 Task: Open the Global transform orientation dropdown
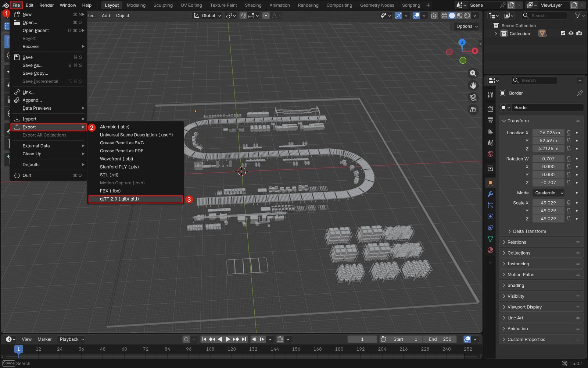(x=208, y=15)
